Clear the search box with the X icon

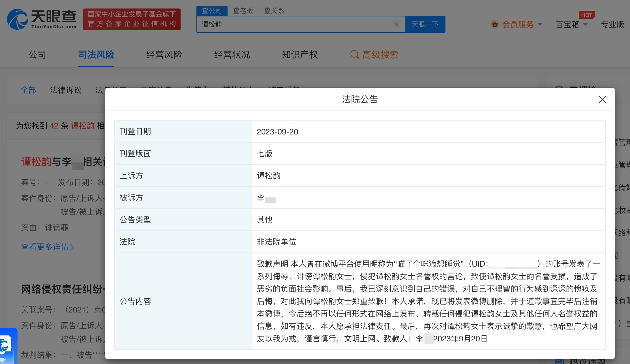click(x=396, y=24)
